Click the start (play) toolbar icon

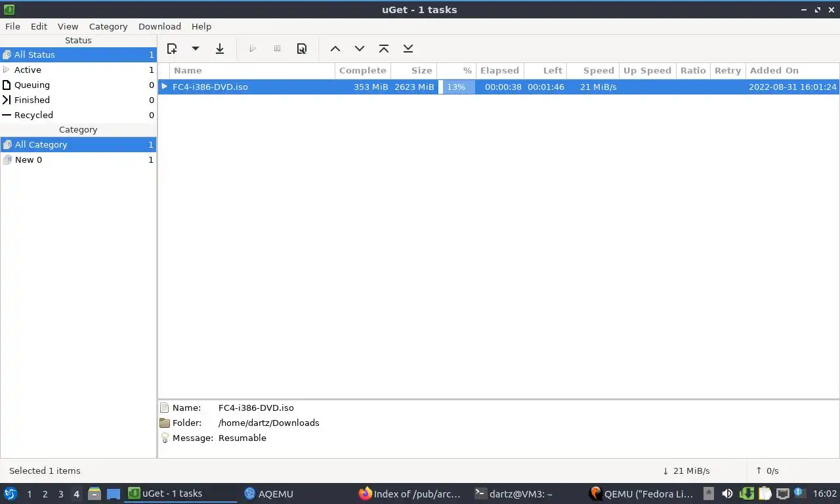(253, 49)
